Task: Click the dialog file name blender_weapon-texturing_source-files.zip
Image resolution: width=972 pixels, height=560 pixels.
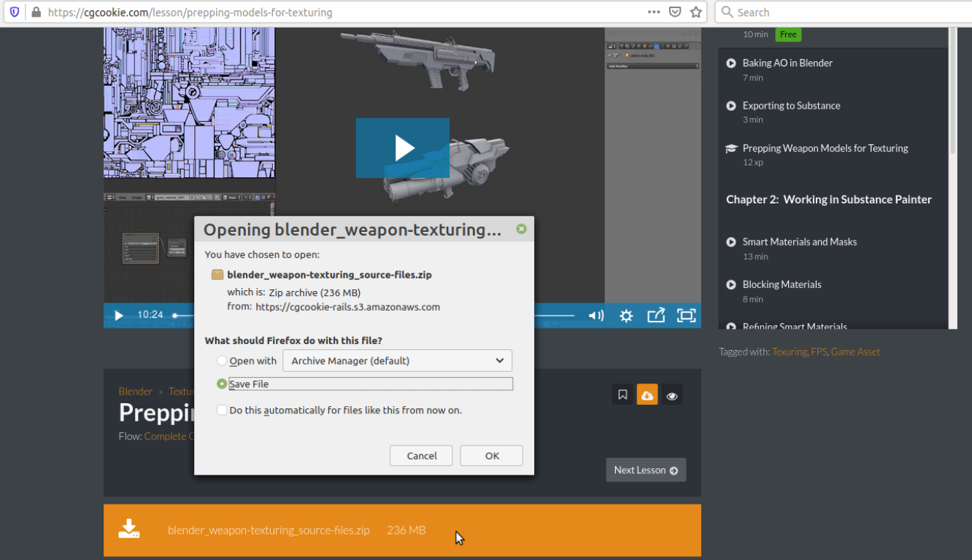Action: tap(330, 275)
